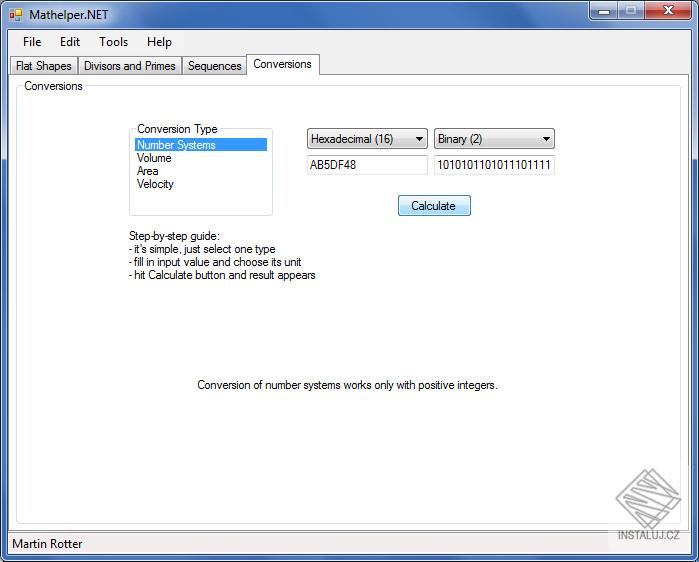699x562 pixels.
Task: Select Velocity in Conversion Type list
Action: [201, 184]
